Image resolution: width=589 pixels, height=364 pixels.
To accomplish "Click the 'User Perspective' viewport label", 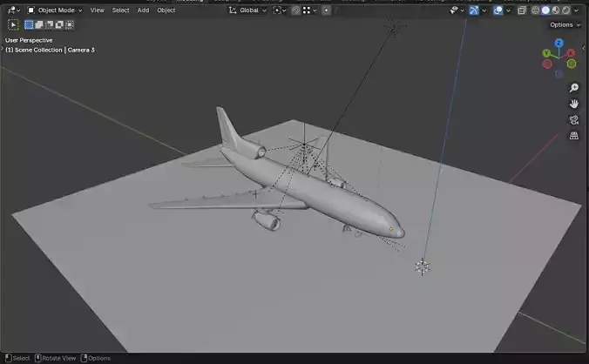I will click(29, 40).
